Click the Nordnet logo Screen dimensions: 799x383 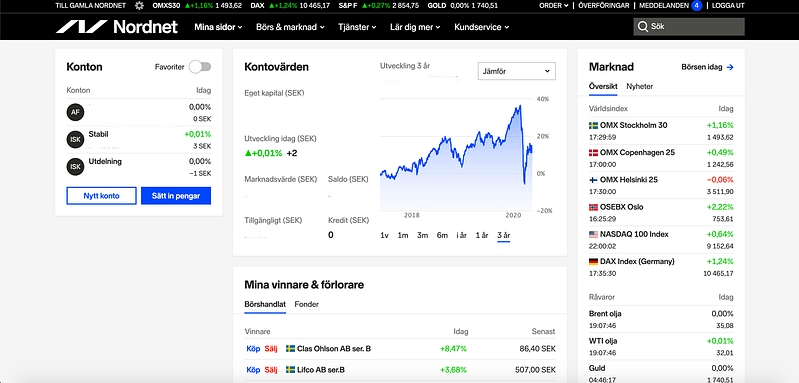pos(117,27)
